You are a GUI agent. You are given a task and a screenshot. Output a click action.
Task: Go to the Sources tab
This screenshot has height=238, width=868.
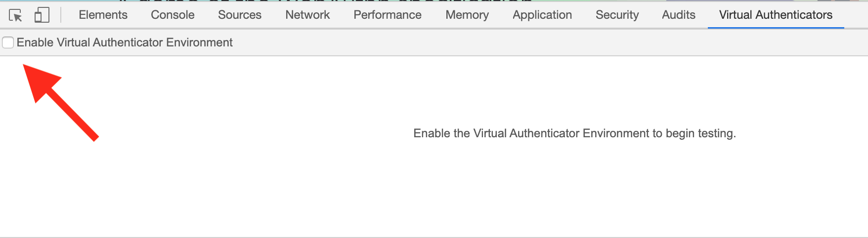240,15
